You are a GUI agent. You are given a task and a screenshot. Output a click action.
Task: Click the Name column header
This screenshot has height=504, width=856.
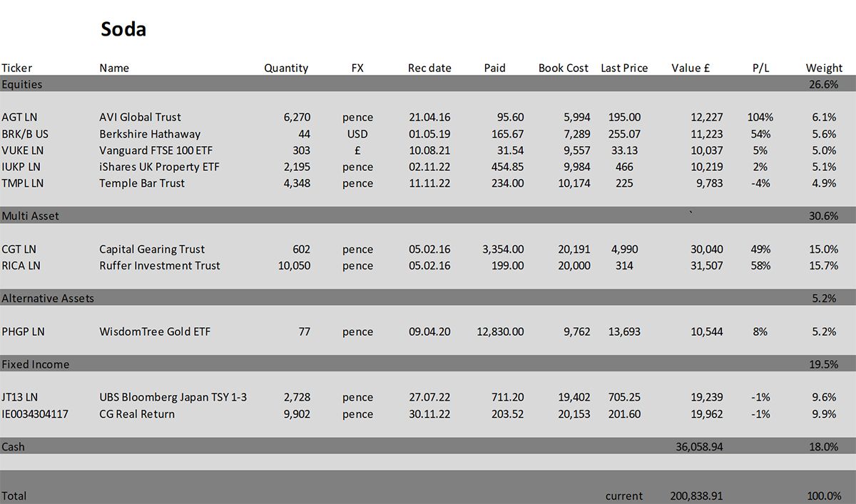(x=114, y=68)
